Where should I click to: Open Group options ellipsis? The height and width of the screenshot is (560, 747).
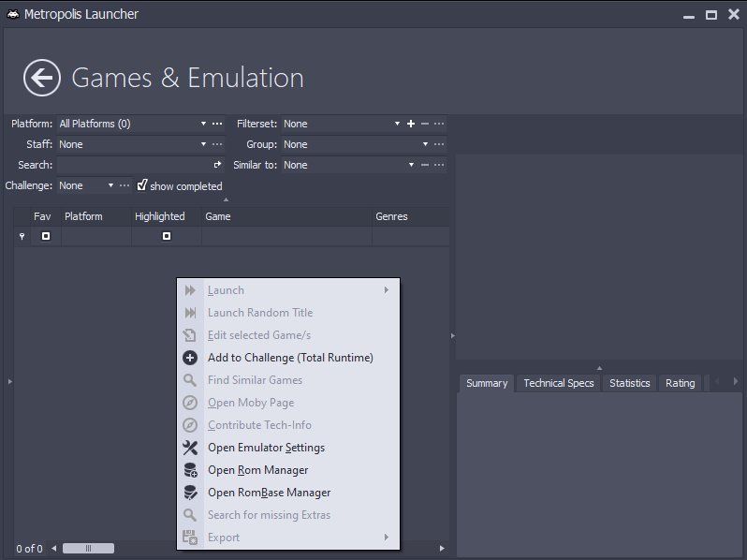[x=439, y=144]
